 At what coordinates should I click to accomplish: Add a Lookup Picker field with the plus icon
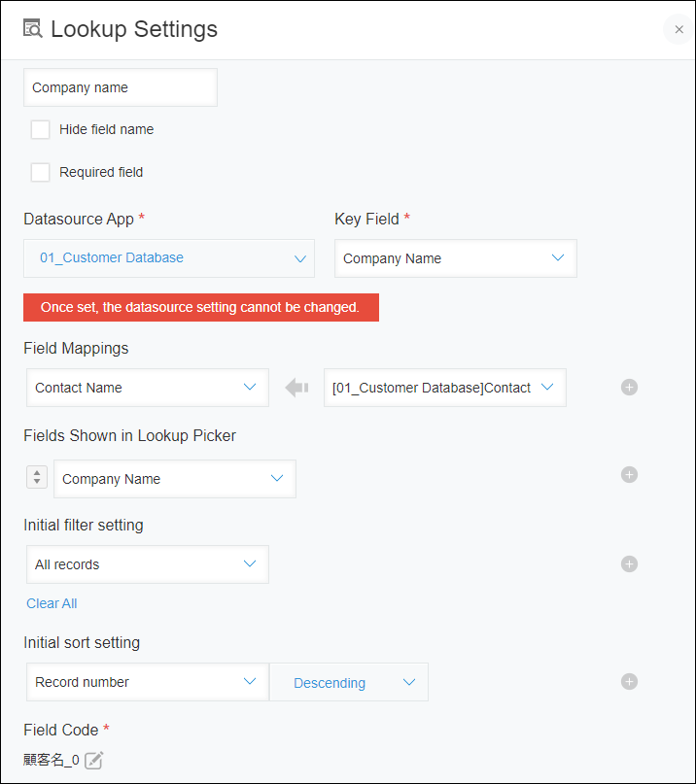click(x=629, y=474)
